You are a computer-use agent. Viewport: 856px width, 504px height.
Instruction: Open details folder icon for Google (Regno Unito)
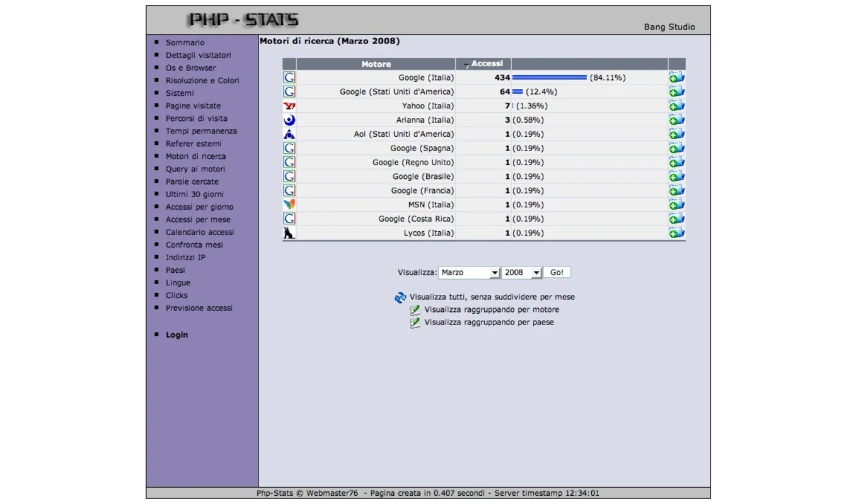pyautogui.click(x=676, y=162)
